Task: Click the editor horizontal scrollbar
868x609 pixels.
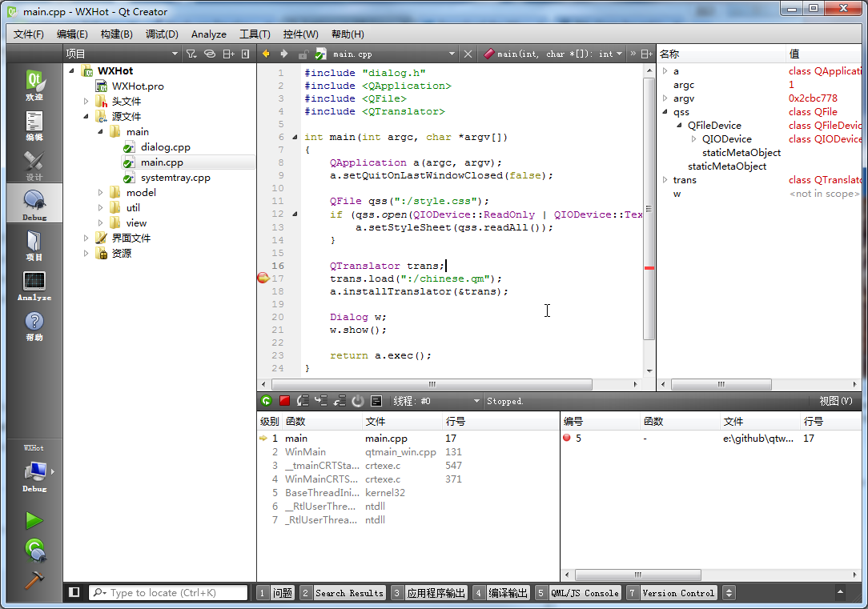Action: pyautogui.click(x=432, y=384)
